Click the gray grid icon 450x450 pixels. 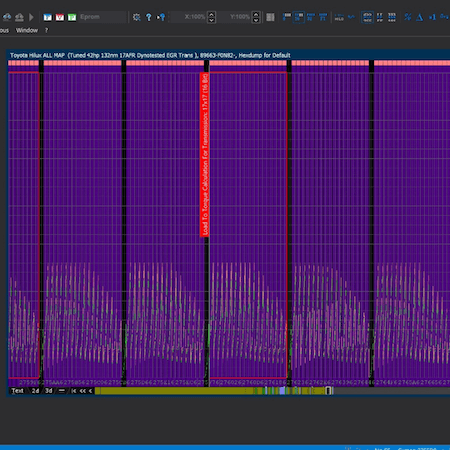[270, 17]
